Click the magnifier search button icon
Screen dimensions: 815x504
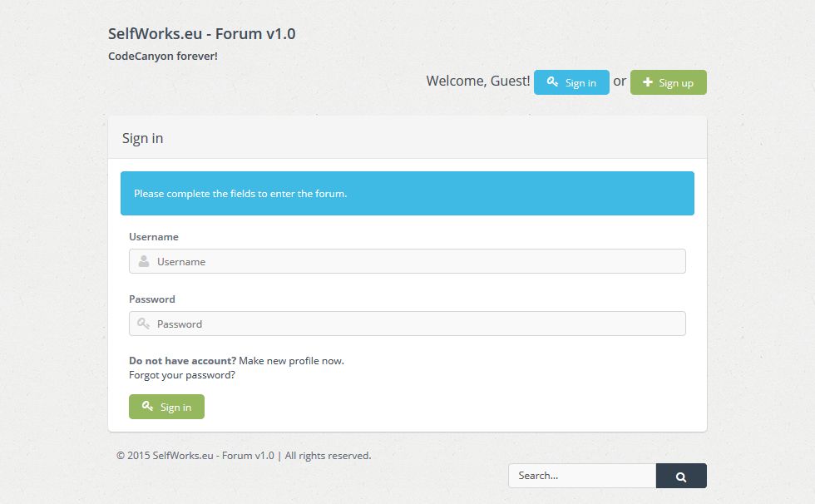pyautogui.click(x=681, y=477)
